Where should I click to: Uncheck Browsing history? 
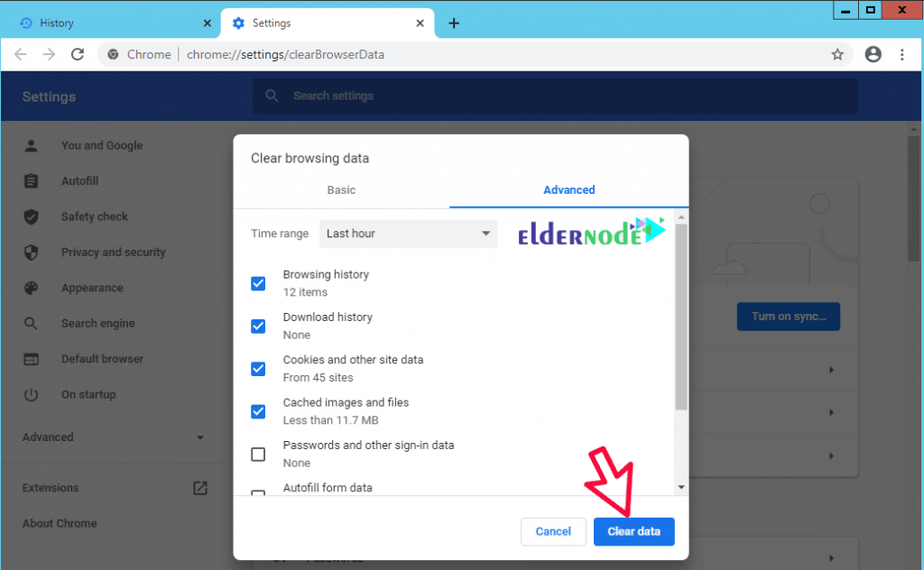coord(258,283)
